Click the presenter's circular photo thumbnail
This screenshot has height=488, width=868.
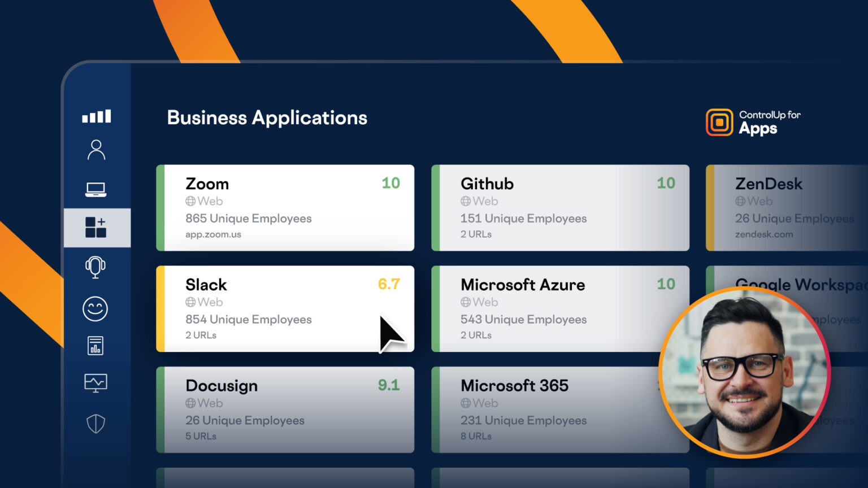click(x=745, y=373)
